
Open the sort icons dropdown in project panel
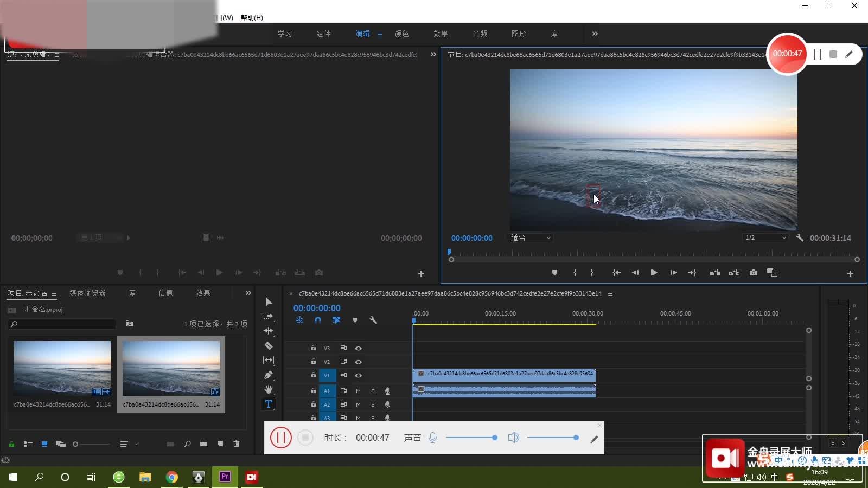coord(129,444)
